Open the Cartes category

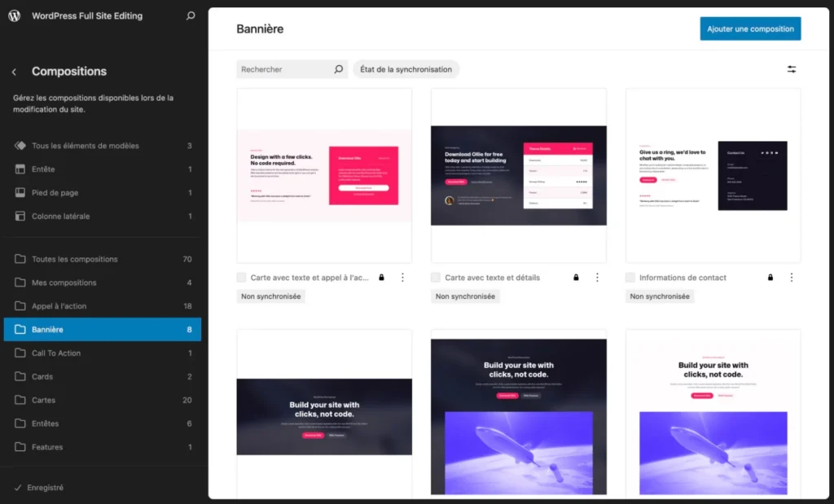(103, 400)
